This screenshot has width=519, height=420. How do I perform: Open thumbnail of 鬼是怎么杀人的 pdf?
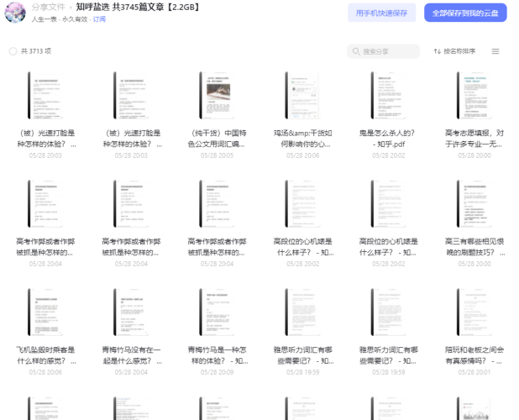388,95
